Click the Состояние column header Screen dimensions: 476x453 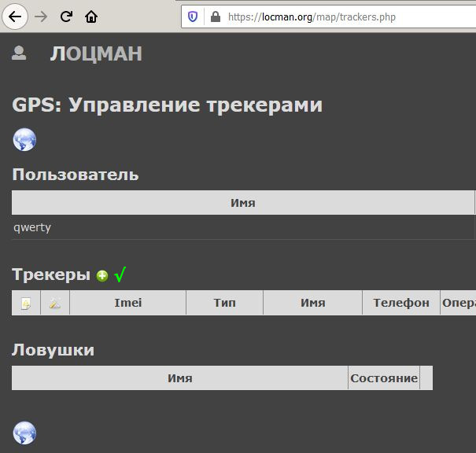[384, 378]
